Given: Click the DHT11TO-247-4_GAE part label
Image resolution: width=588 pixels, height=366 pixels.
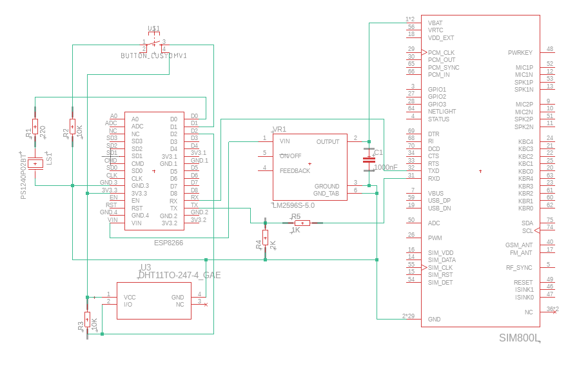Looking at the screenshot, I should point(181,275).
